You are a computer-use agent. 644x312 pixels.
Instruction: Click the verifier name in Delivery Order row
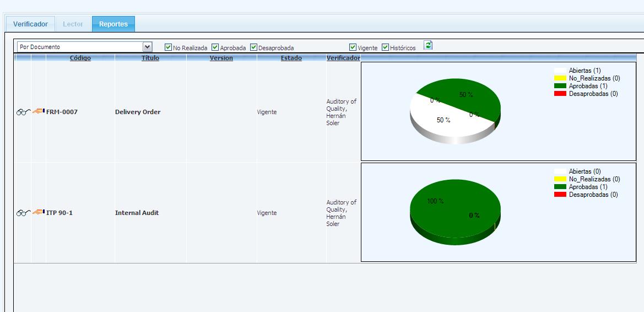[342, 112]
